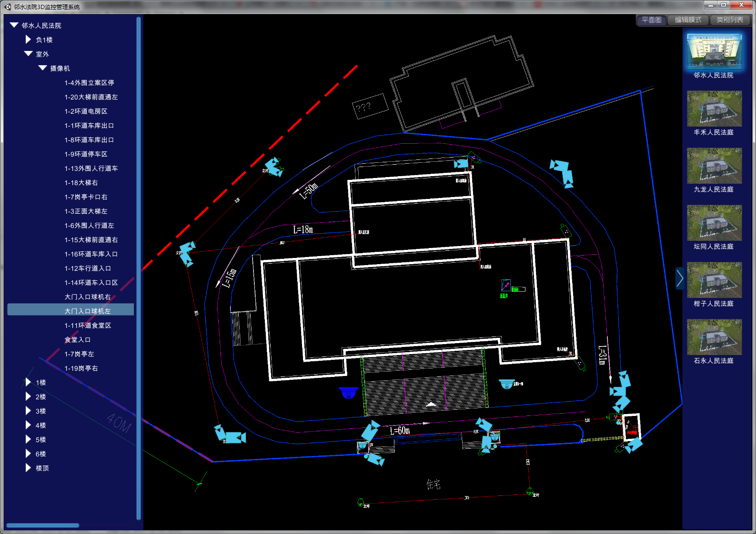Select camera 1-18大梯右
The height and width of the screenshot is (534, 756).
tap(81, 183)
